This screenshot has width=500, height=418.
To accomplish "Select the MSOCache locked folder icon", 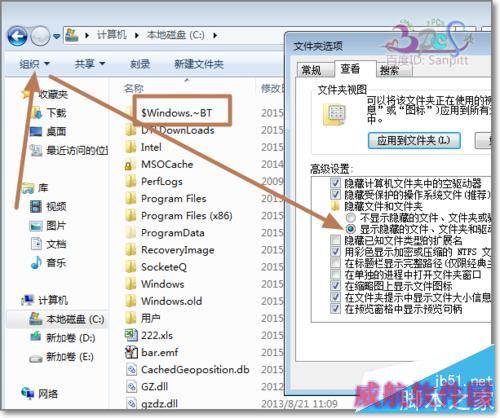I will tap(131, 164).
